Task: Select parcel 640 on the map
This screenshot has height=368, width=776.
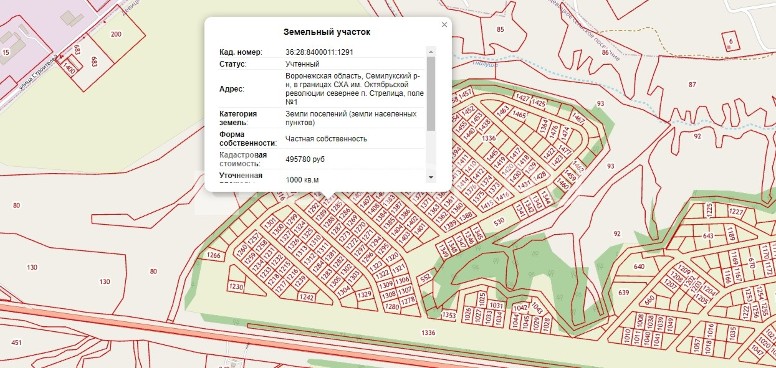Action: (639, 267)
